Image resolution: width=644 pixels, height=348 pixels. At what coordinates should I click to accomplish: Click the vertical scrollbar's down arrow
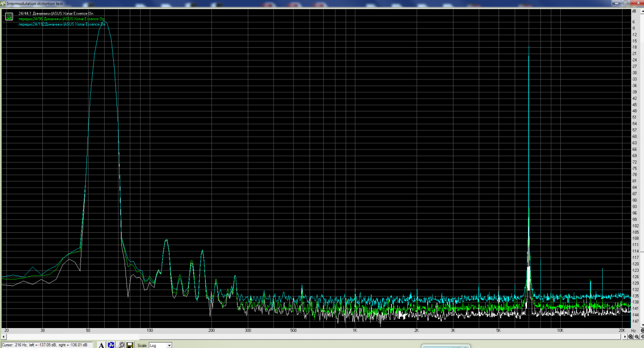[x=642, y=324]
